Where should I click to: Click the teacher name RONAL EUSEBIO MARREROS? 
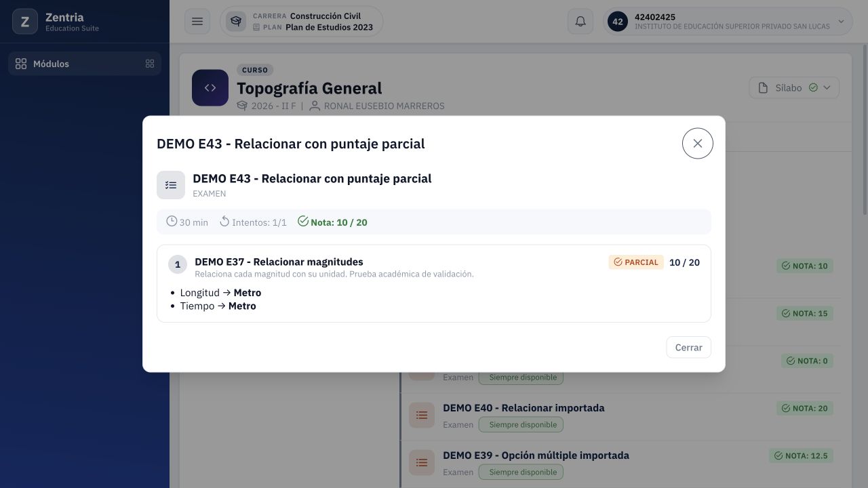pyautogui.click(x=384, y=106)
